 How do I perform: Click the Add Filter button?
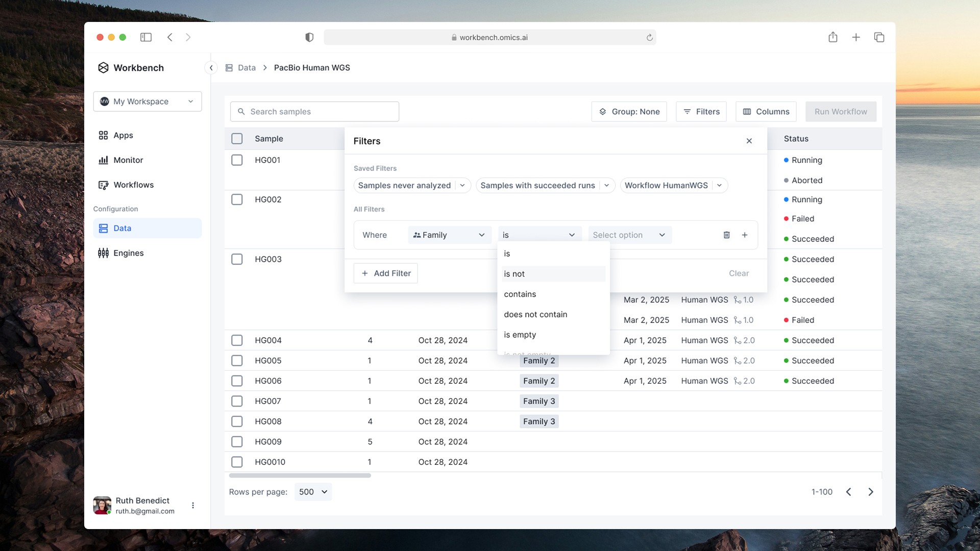click(386, 273)
